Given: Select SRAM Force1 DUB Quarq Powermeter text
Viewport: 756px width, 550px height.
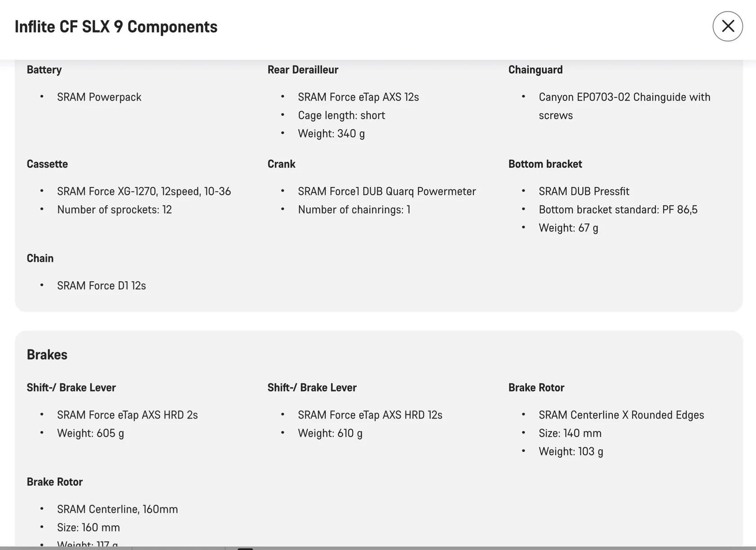Looking at the screenshot, I should pos(387,192).
